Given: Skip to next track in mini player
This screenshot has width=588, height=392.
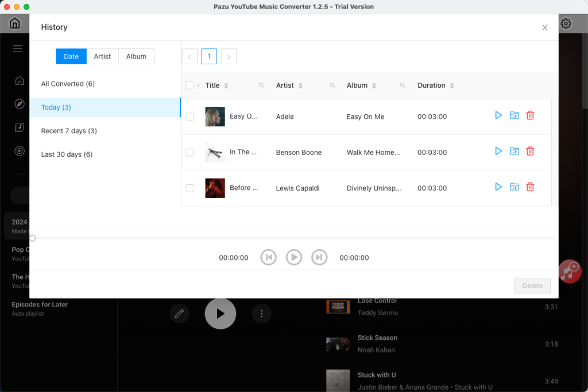Looking at the screenshot, I should [319, 257].
